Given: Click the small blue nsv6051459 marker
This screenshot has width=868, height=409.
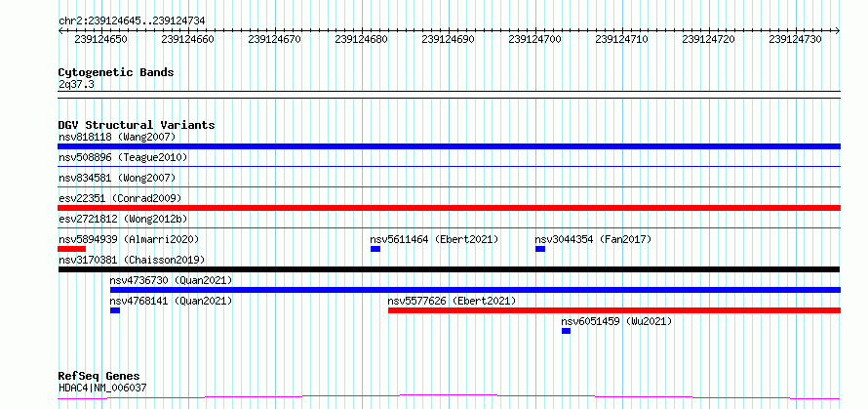Looking at the screenshot, I should [566, 331].
